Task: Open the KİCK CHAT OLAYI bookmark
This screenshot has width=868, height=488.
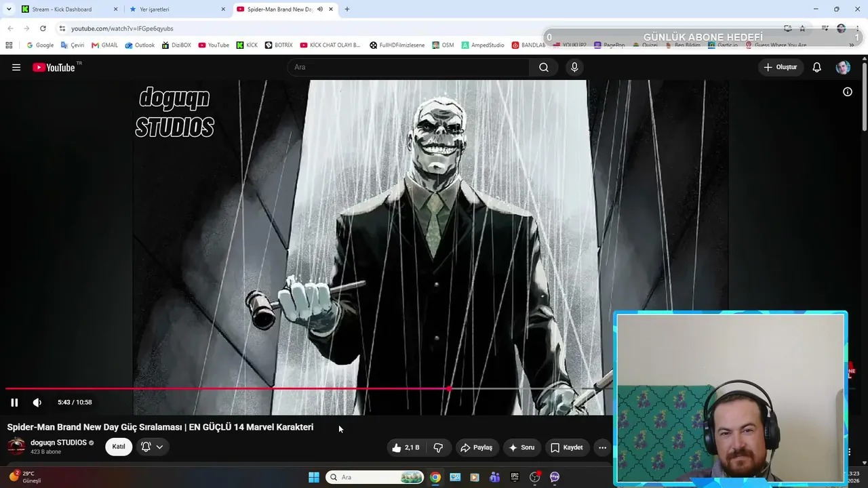Action: click(x=330, y=45)
